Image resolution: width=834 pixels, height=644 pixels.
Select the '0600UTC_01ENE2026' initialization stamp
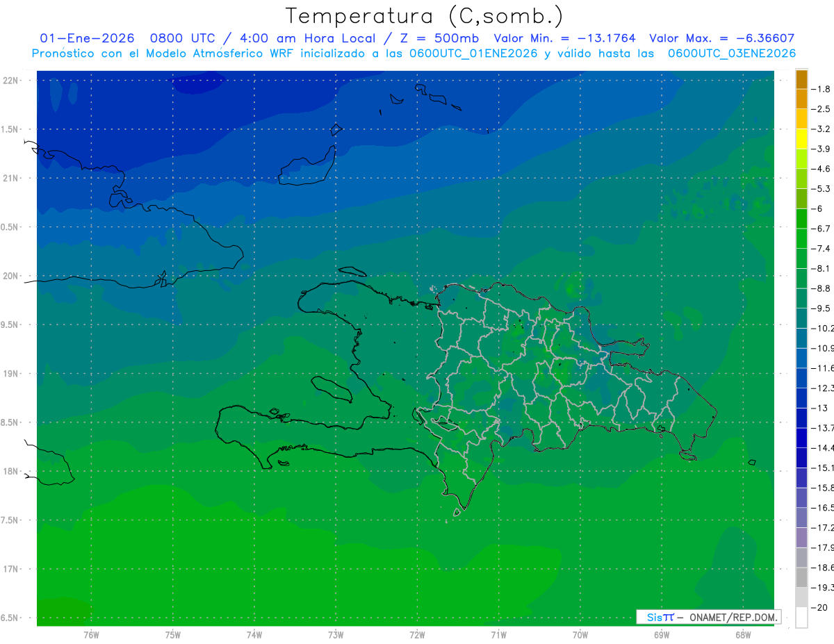coord(473,53)
